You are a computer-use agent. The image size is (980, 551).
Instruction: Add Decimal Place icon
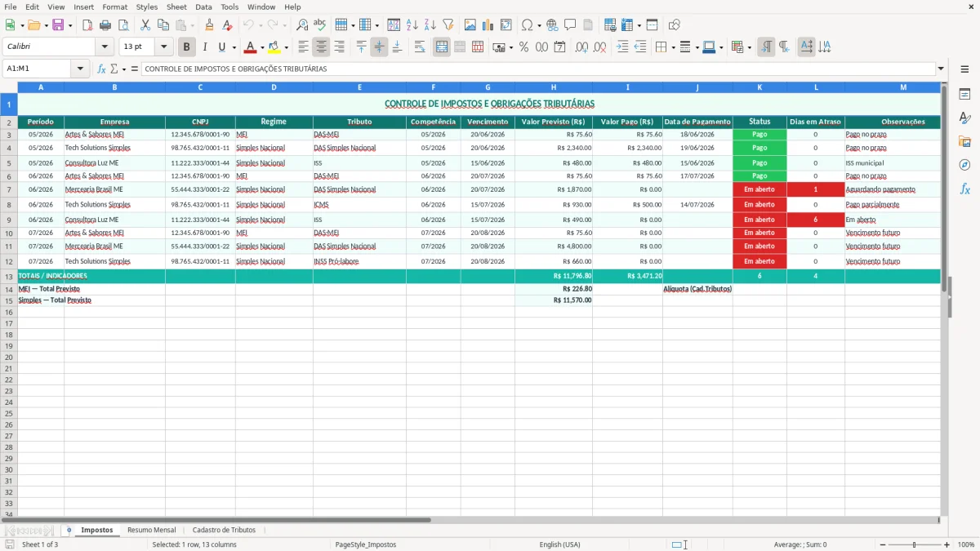tap(581, 47)
